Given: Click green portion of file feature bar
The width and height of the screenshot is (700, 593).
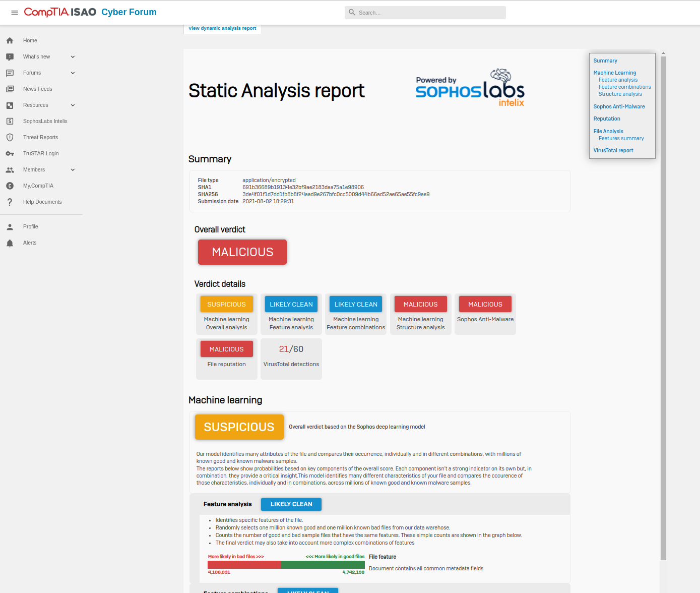Looking at the screenshot, I should tap(323, 565).
